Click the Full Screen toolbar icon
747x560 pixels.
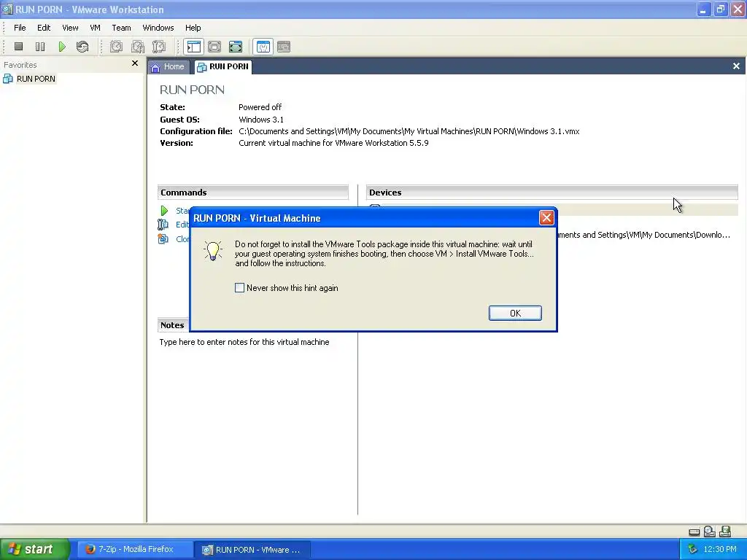[236, 46]
